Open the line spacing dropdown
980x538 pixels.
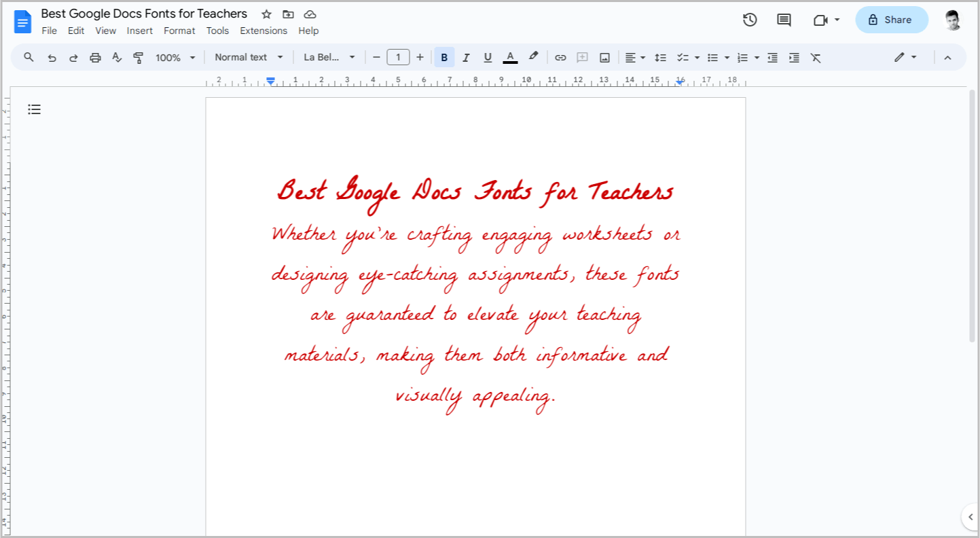point(660,57)
